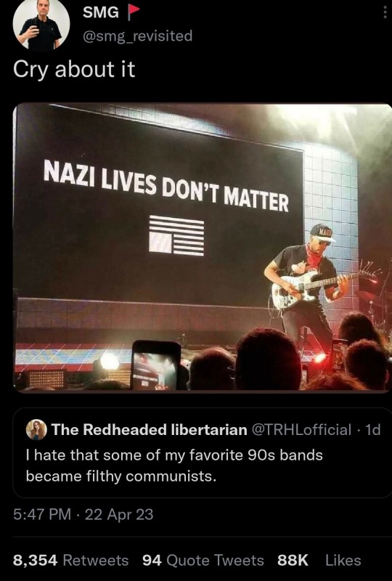
Task: Open The Redheaded libertarian's avatar
Action: coord(36,429)
